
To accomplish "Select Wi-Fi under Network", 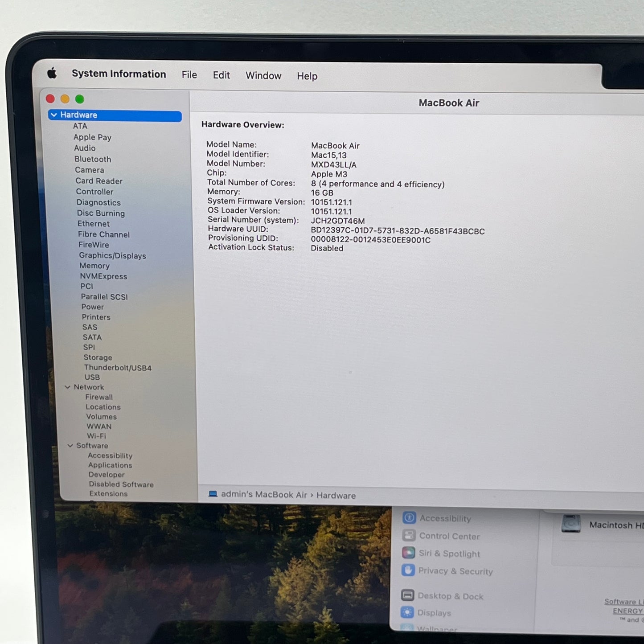I will [x=97, y=436].
